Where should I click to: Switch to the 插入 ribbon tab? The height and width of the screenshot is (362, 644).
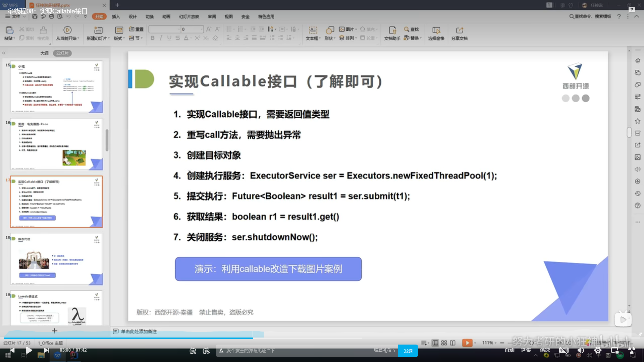pyautogui.click(x=116, y=16)
